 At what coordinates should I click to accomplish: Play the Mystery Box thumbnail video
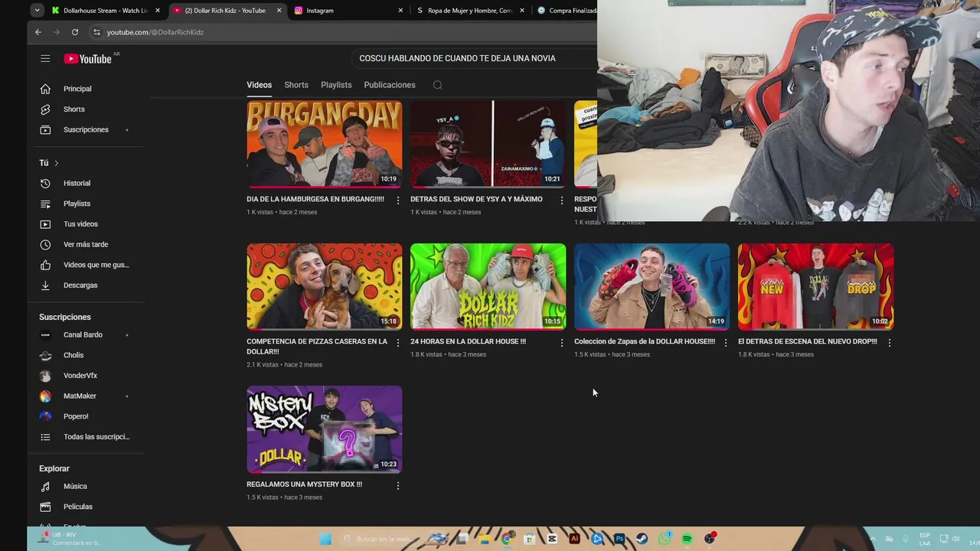[x=325, y=429]
